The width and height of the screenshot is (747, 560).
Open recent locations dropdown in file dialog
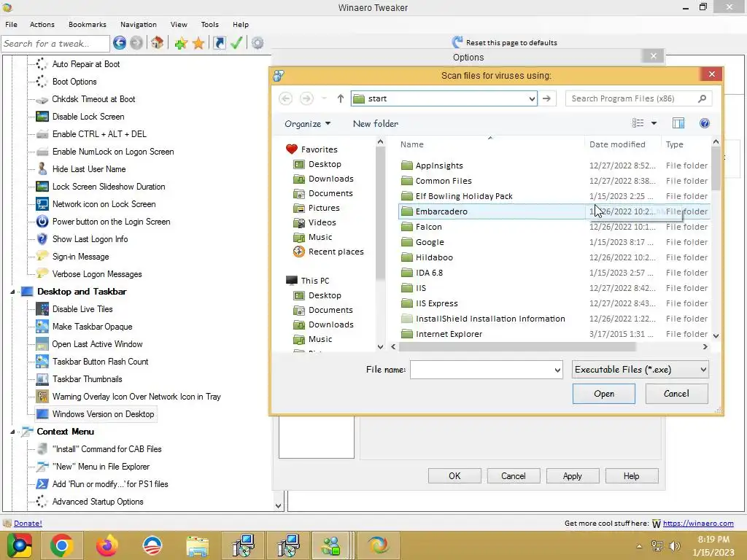324,98
